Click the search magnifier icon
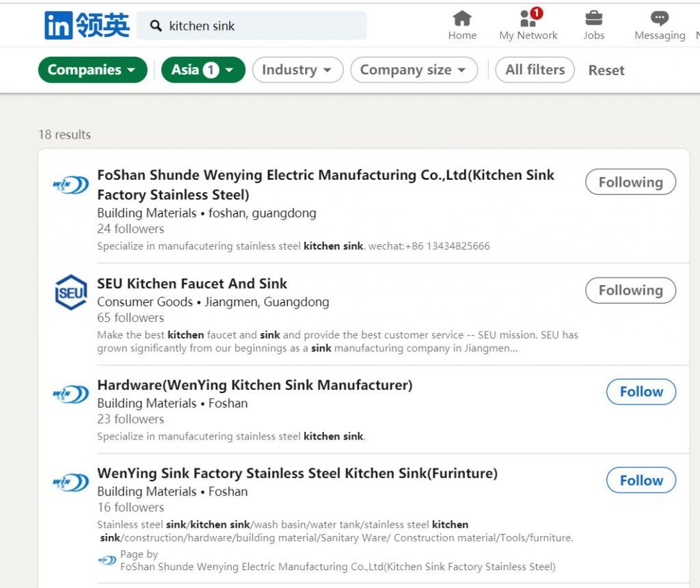Image resolution: width=700 pixels, height=588 pixels. pos(156,26)
